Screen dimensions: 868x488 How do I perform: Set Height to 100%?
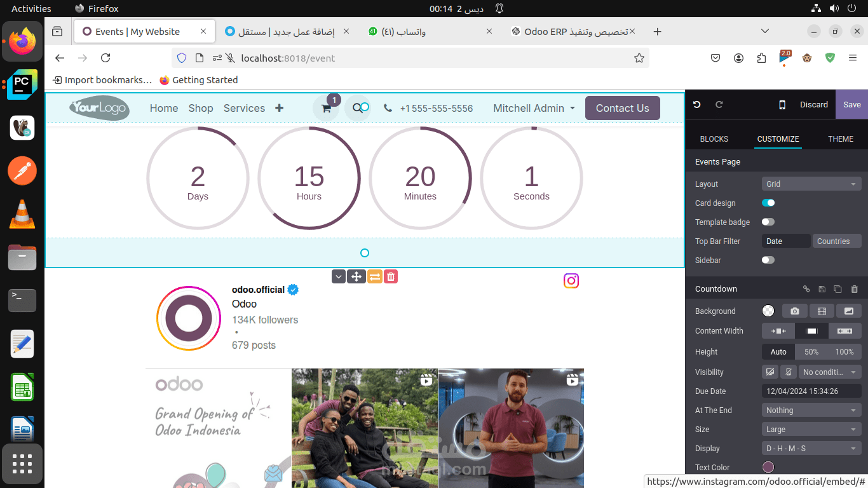(845, 351)
